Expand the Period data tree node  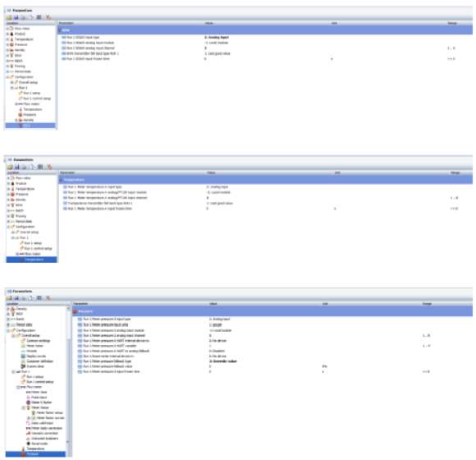(x=8, y=324)
